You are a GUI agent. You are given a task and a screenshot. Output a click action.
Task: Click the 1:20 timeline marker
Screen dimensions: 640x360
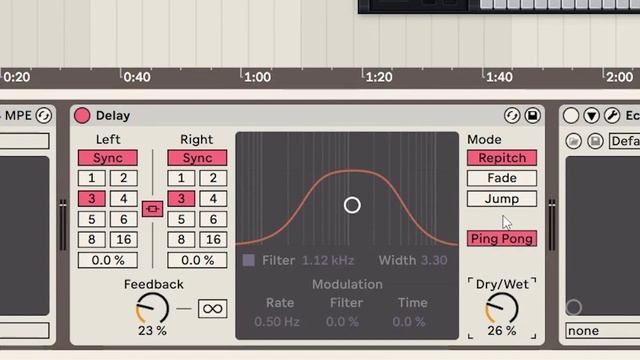379,77
